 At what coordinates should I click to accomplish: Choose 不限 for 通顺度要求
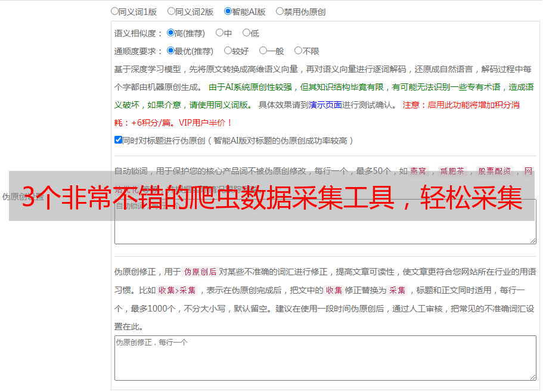[298, 51]
